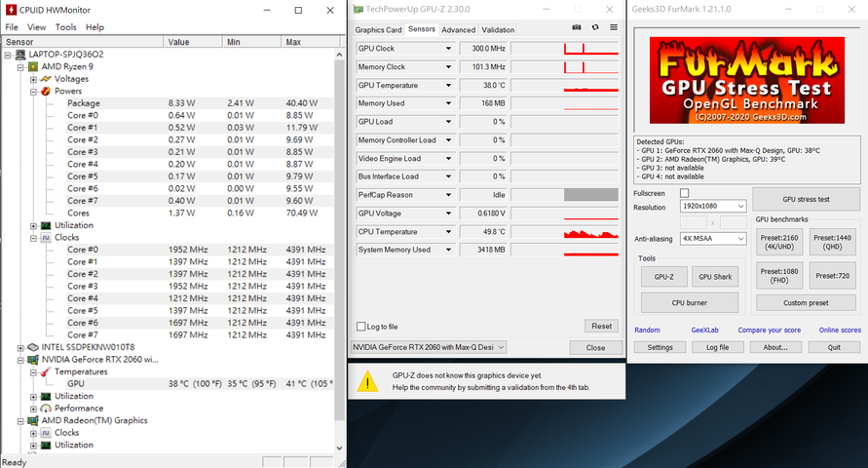
Task: Click the AMD Ryzen 9 processor icon
Action: (x=33, y=66)
